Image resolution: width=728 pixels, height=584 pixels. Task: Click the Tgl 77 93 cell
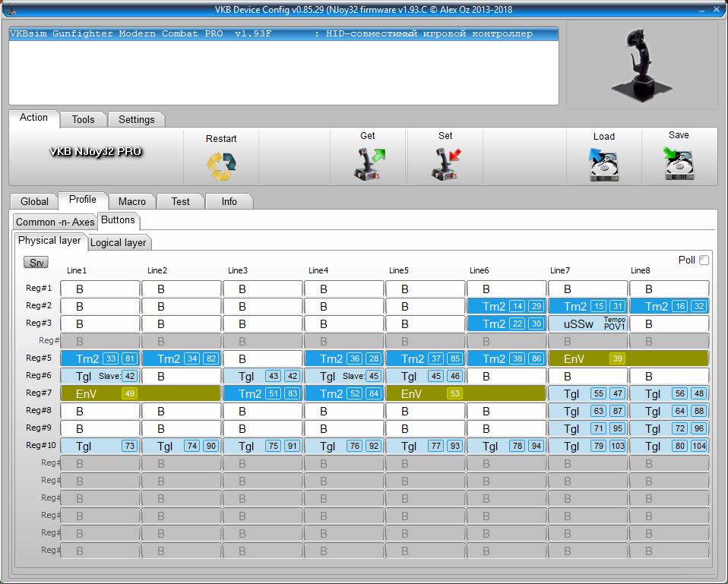point(426,447)
